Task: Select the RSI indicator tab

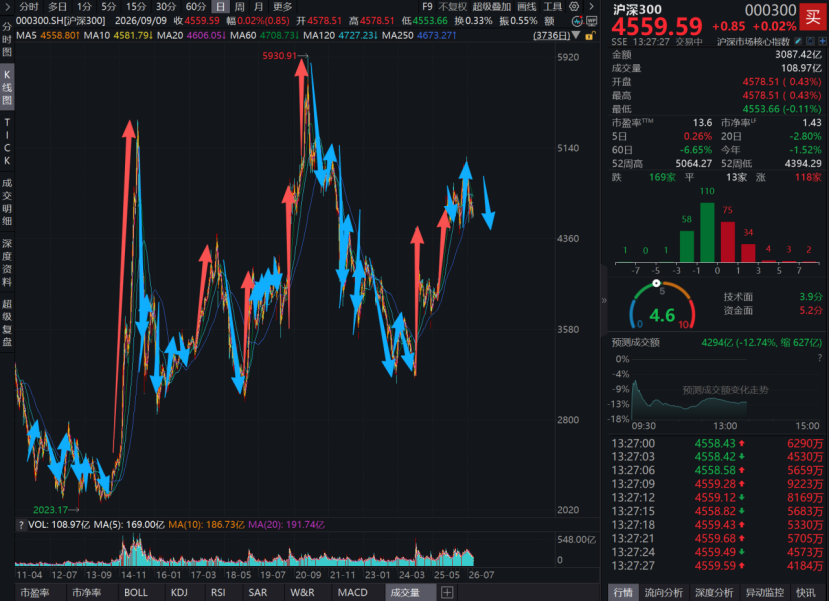Action: coord(218,593)
